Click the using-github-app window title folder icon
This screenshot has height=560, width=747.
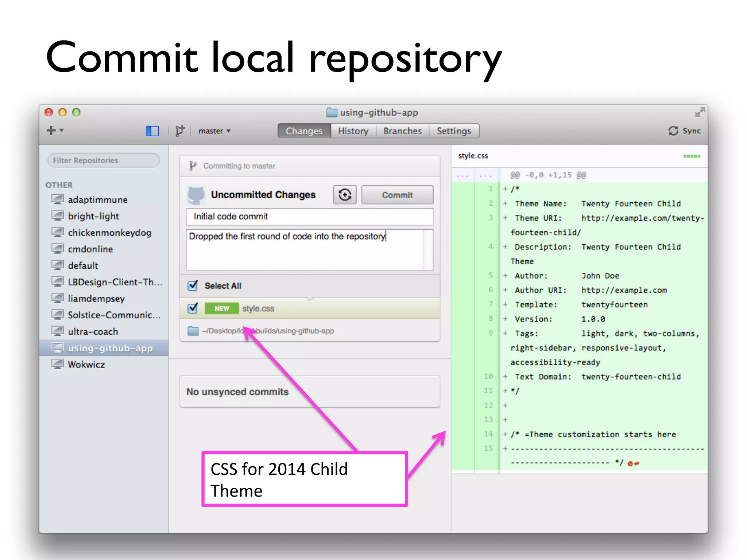pos(332,112)
